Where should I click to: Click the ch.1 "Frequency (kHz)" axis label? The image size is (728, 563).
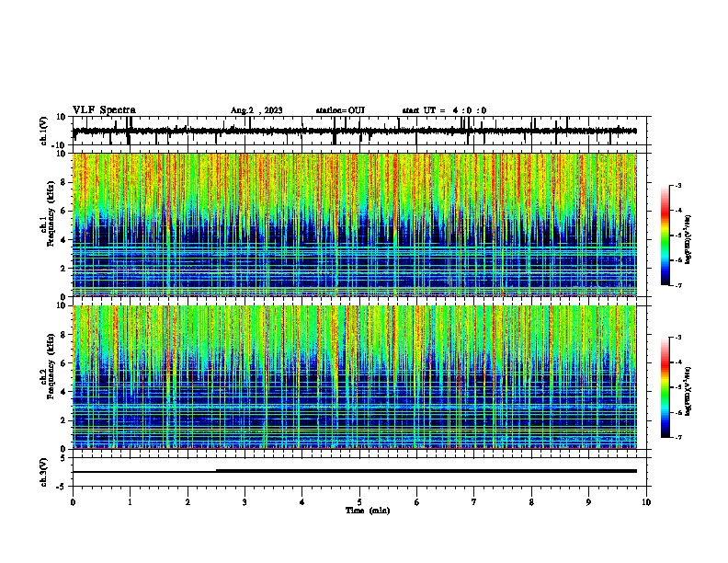tap(51, 214)
